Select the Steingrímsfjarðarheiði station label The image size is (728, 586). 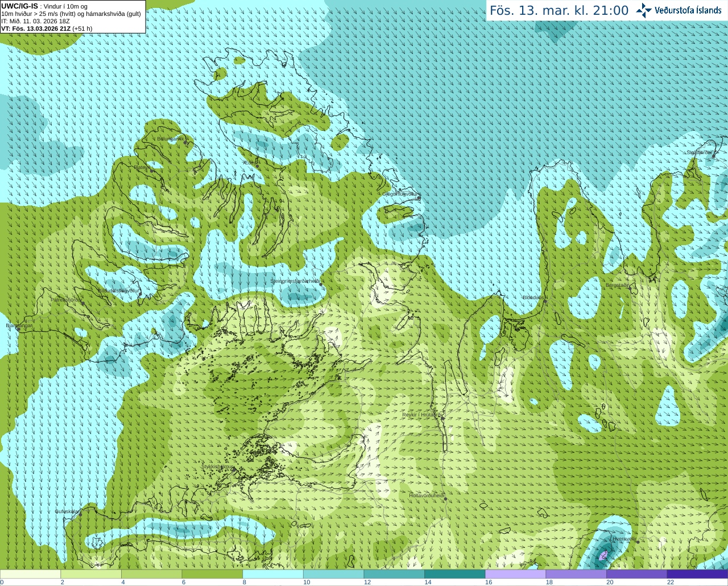tap(295, 281)
